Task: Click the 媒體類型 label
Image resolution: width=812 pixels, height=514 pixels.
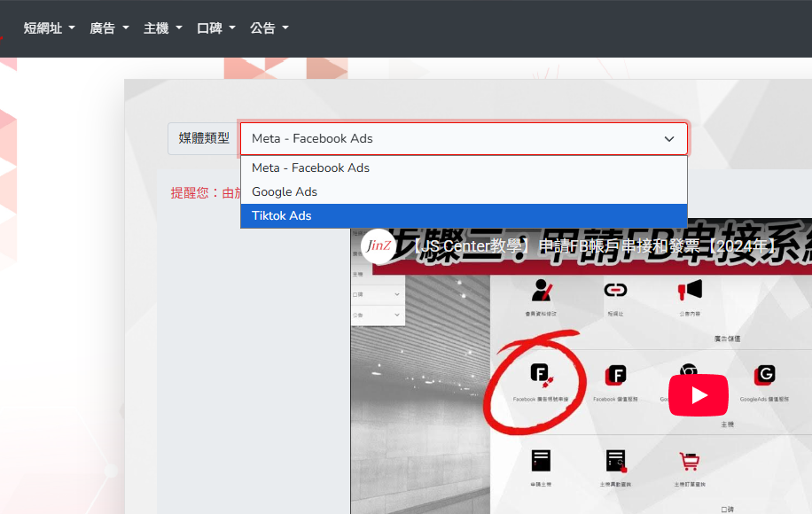Action: [x=204, y=138]
